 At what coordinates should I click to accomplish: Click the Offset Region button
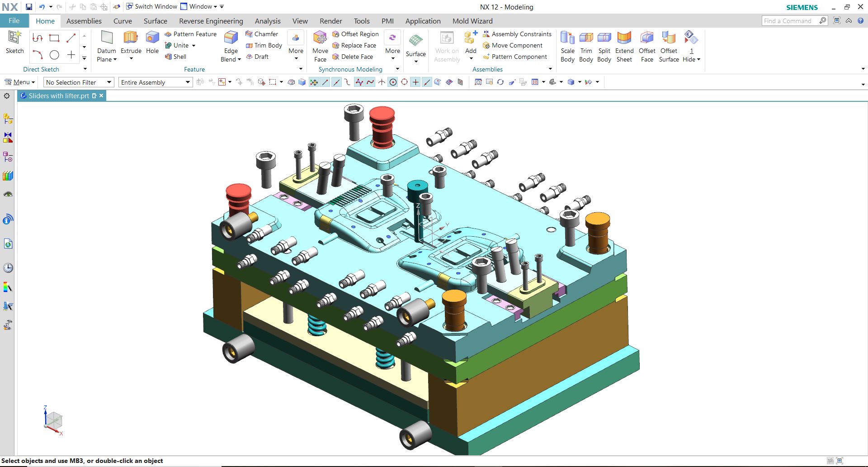pyautogui.click(x=355, y=34)
